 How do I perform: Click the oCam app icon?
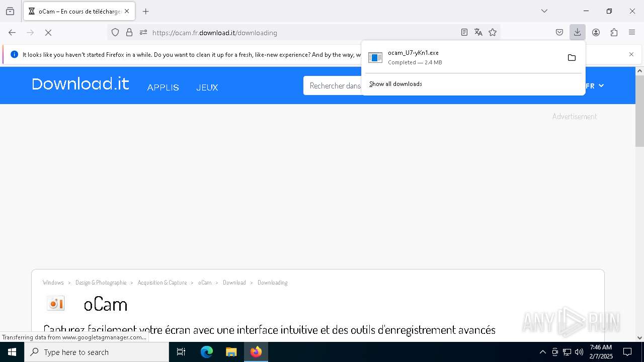pos(56,303)
